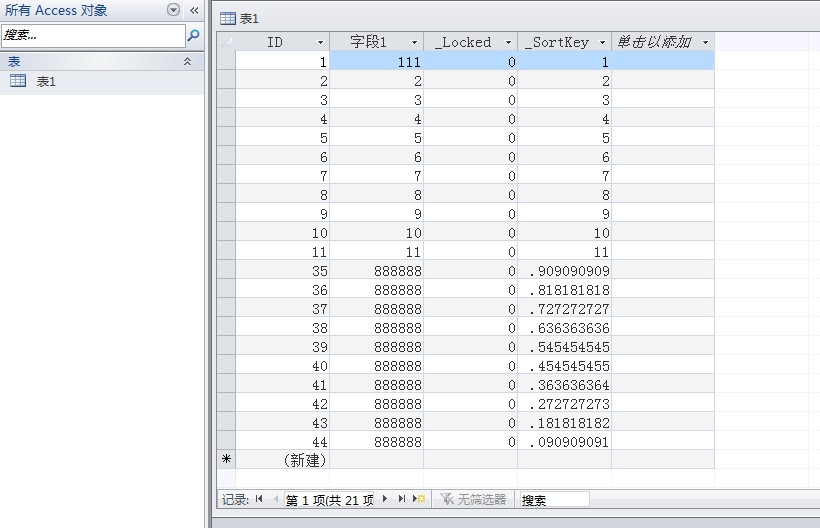Collapse the navigation pane with double-chevron button
Viewport: 820px width, 528px height.
coord(194,10)
